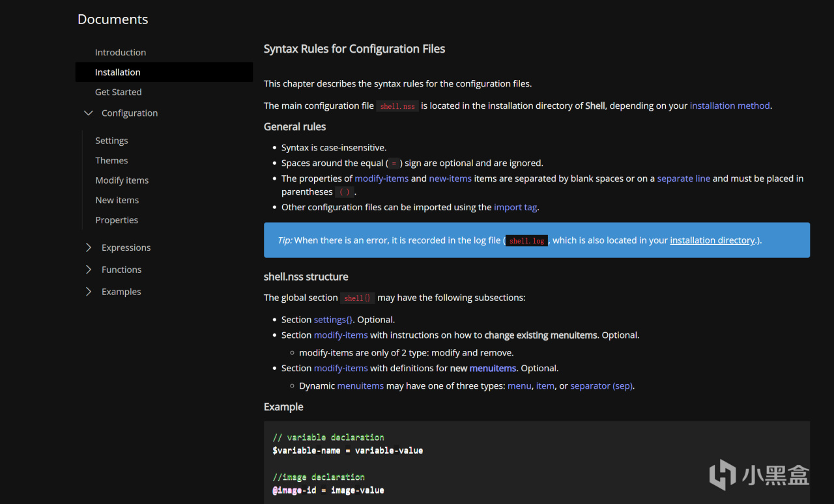Expand the Functions section chevron
The image size is (834, 504).
tap(89, 270)
